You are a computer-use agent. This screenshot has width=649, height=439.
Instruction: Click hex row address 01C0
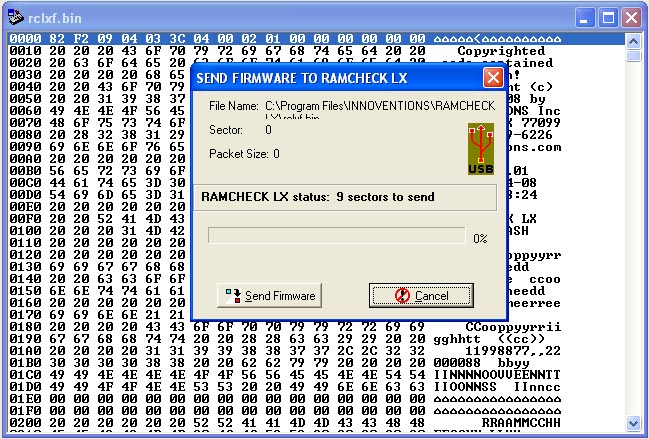coord(25,375)
